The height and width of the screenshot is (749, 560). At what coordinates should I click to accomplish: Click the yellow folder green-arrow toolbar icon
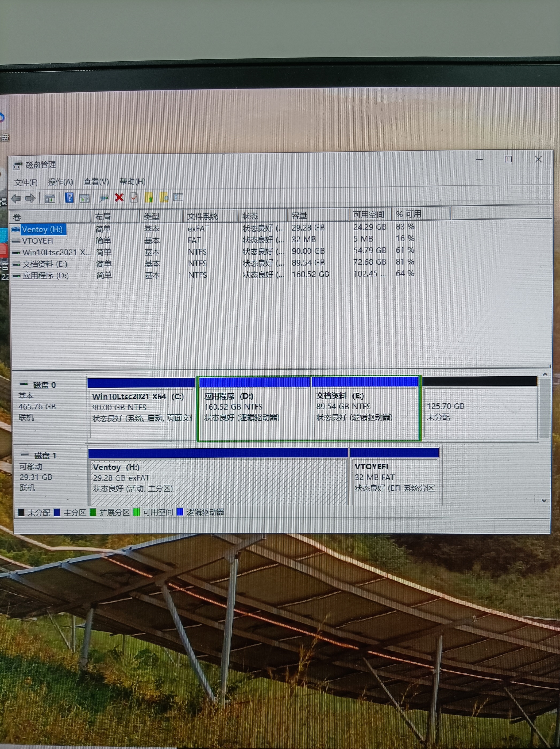149,197
